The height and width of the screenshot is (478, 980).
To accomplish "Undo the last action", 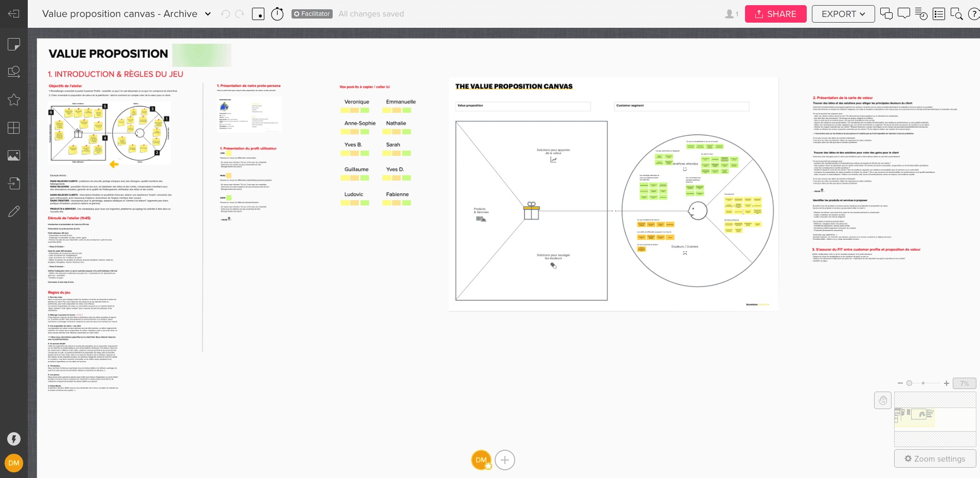I will (225, 14).
